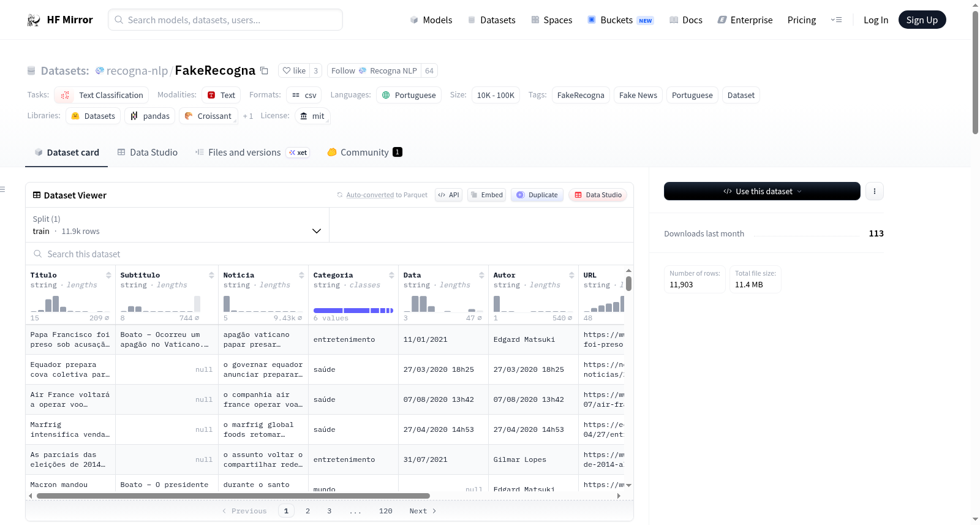Click the Portuguese language globe tag
This screenshot has height=525, width=980.
point(409,95)
